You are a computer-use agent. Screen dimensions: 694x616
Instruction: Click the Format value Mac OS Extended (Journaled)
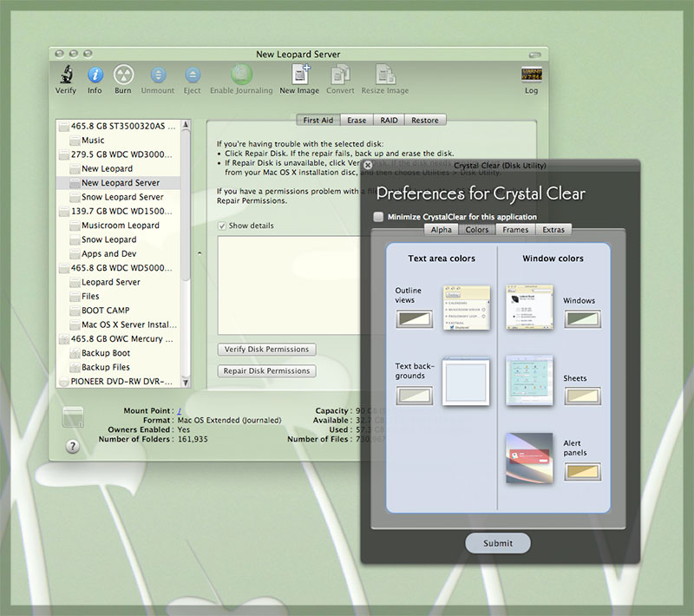click(x=229, y=421)
